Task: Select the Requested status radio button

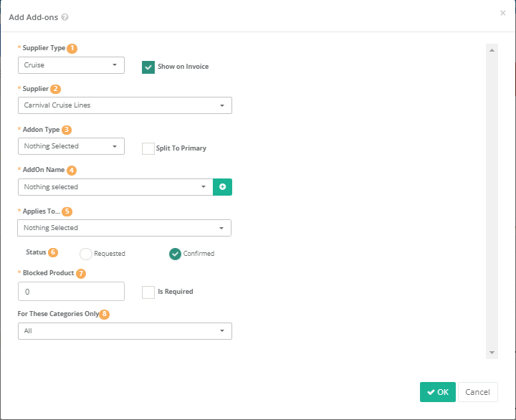Action: pos(86,254)
